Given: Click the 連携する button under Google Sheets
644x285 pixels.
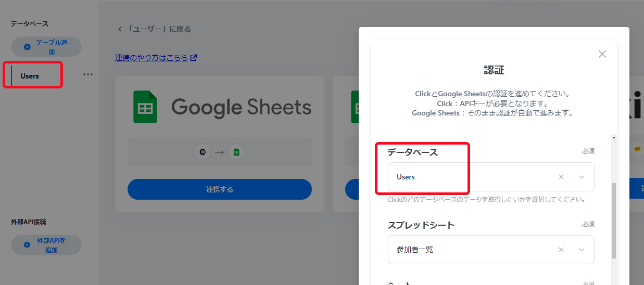Looking at the screenshot, I should click(220, 189).
